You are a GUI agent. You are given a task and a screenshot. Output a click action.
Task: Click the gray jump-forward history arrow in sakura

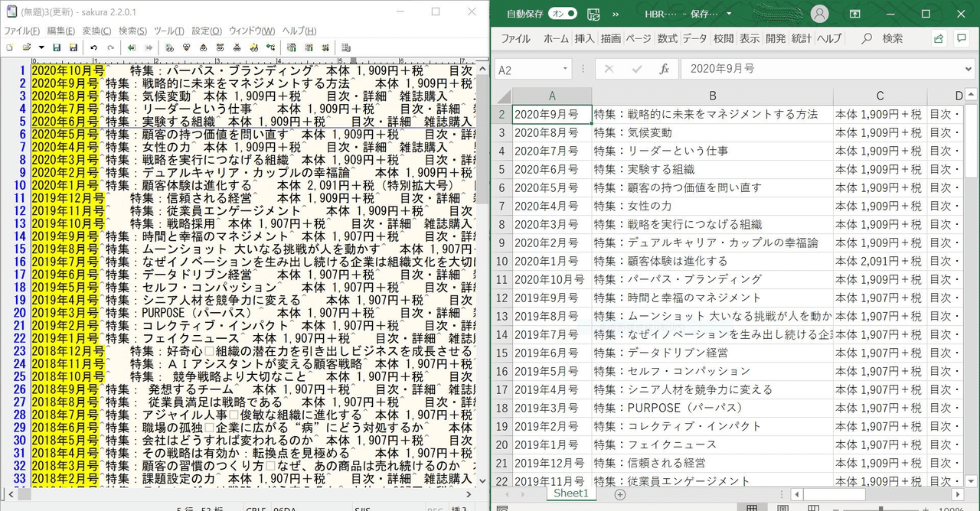tap(149, 47)
